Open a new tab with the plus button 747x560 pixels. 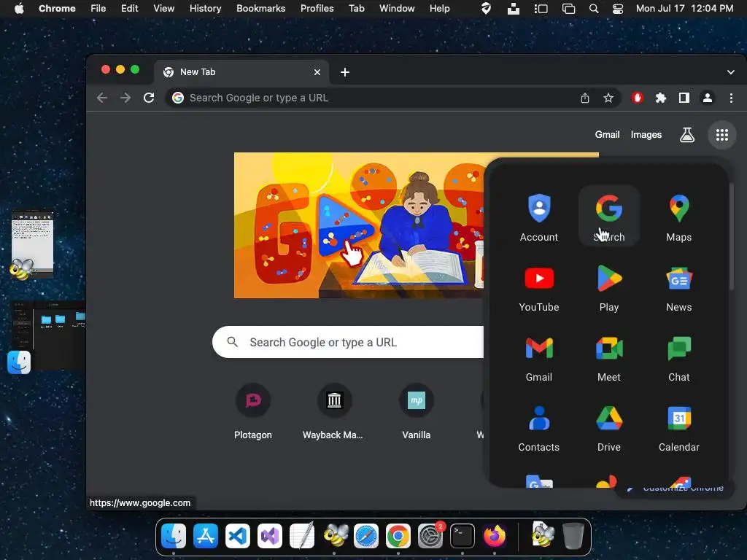(x=345, y=72)
